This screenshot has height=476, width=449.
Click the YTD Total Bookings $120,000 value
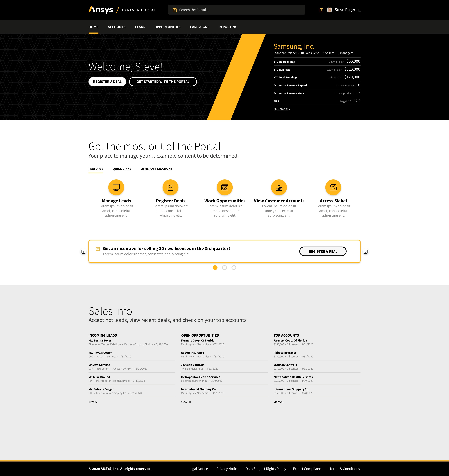pyautogui.click(x=352, y=77)
